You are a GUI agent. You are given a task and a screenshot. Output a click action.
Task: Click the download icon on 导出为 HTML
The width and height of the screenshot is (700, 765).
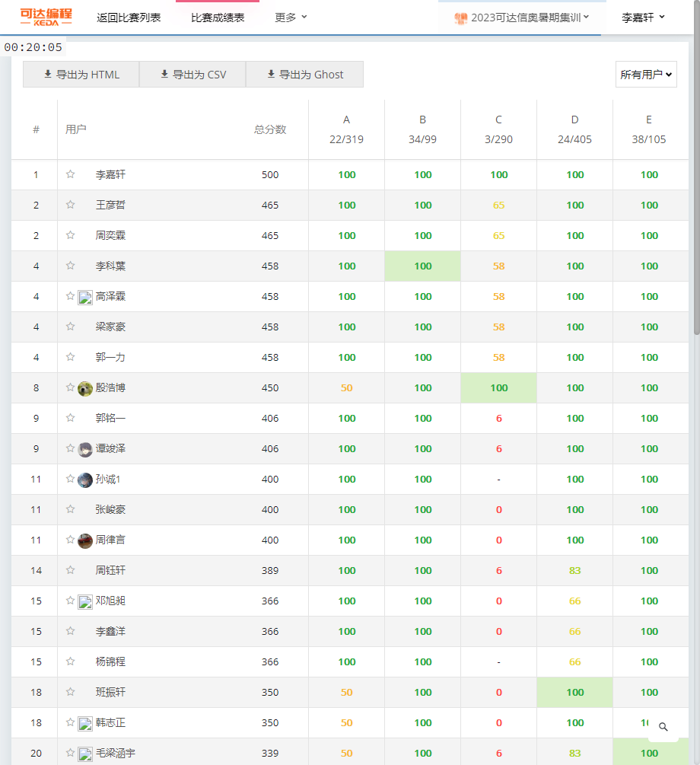48,74
